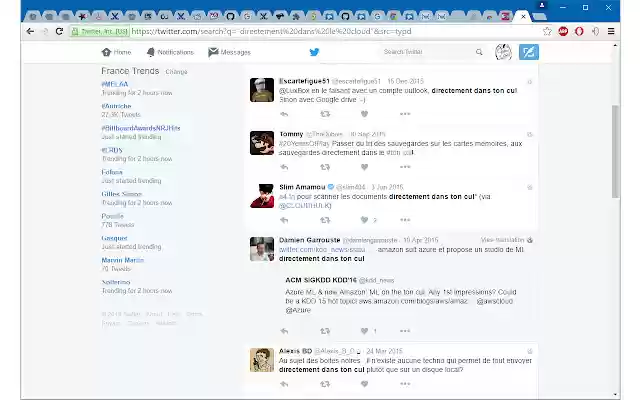
Task: Expand more options on Escartefigue51's tweet
Action: [x=404, y=114]
